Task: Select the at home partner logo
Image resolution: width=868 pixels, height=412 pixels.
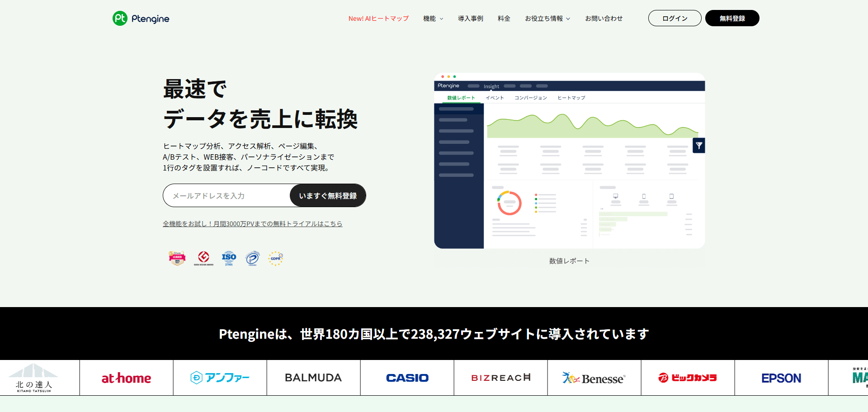Action: pos(127,378)
